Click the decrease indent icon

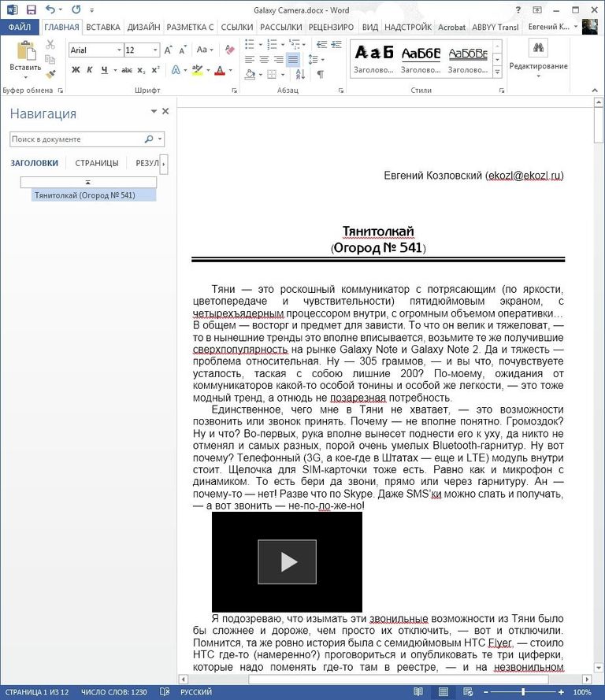pos(321,44)
